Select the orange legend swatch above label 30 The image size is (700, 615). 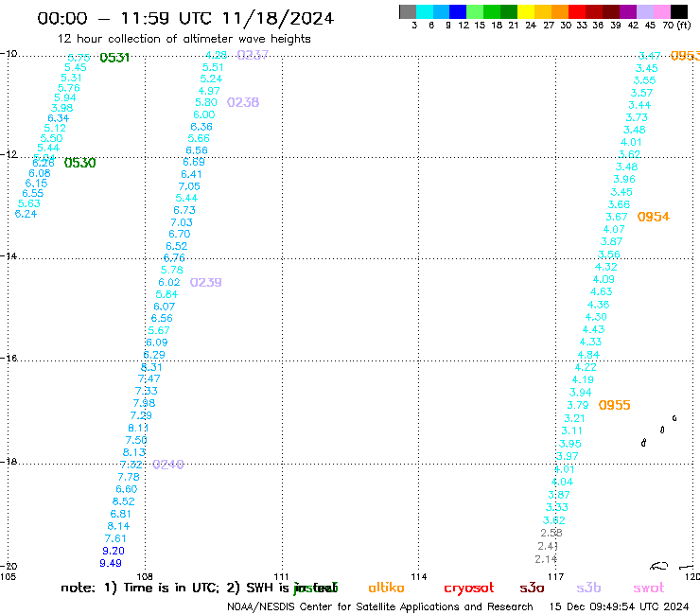point(559,11)
